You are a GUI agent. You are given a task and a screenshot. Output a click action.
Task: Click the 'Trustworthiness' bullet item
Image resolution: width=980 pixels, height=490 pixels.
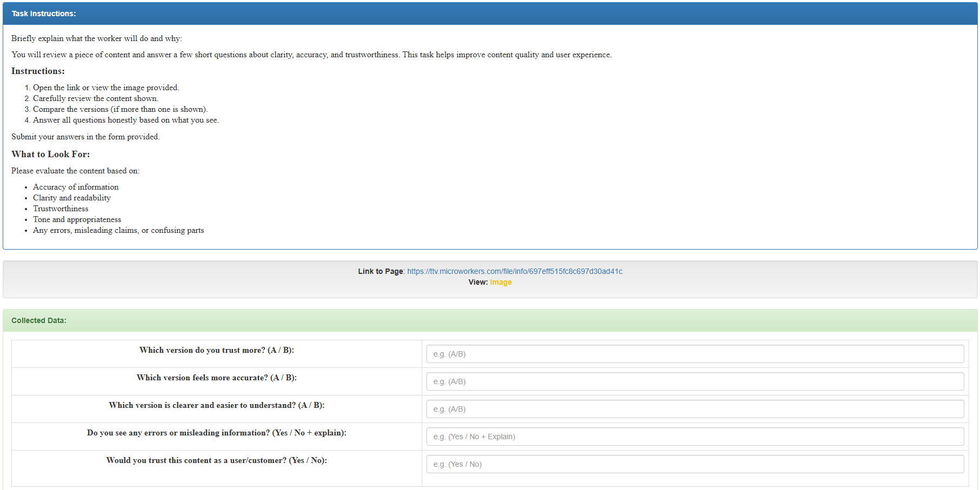pos(61,209)
